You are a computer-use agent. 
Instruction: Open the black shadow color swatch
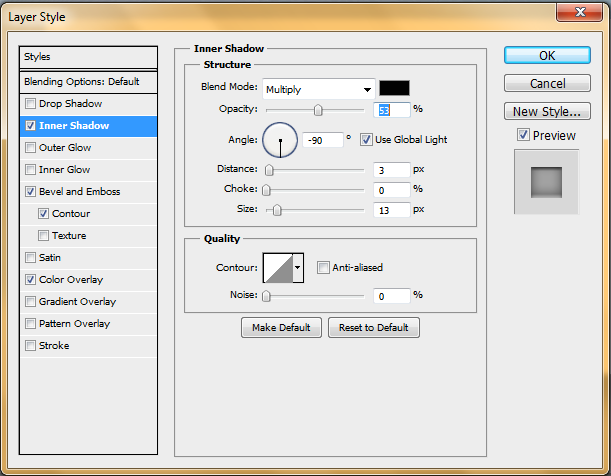[x=394, y=88]
